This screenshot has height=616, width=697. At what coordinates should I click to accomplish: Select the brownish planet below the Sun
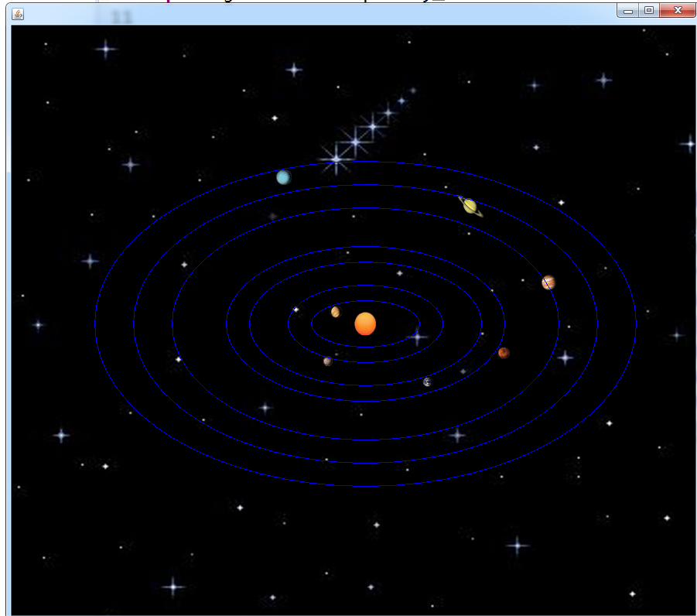pos(327,361)
